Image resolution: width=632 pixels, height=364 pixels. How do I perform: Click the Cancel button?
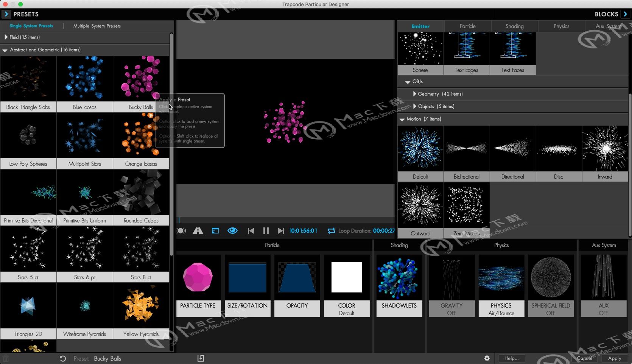point(584,358)
